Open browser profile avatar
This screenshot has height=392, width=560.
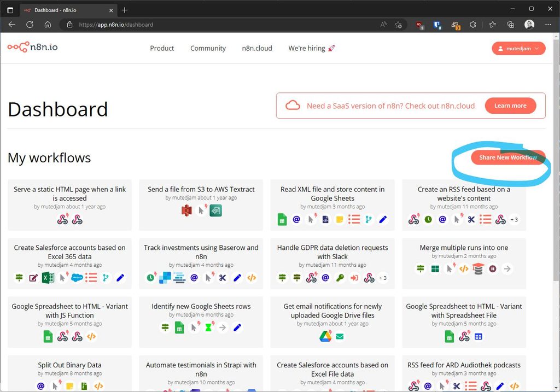(x=529, y=24)
